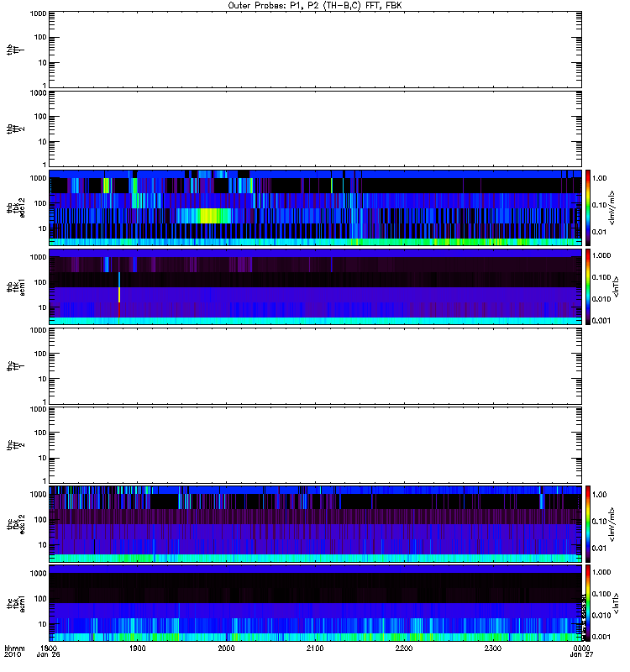
Task: Click the "1.00" tick on thc edc12 color bar
Action: pyautogui.click(x=599, y=495)
